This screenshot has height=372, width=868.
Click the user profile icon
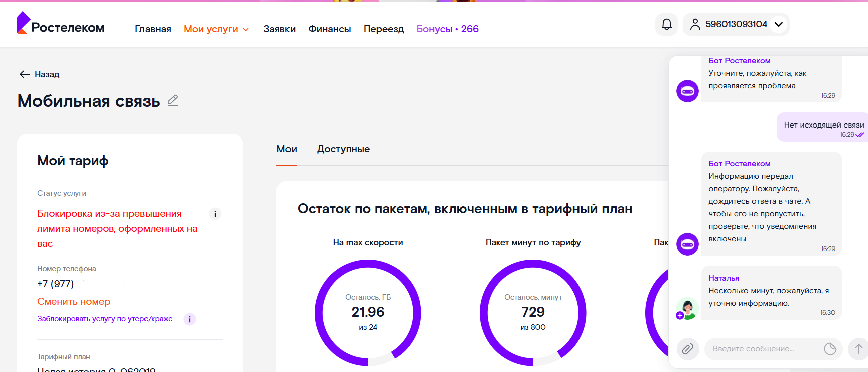[695, 24]
